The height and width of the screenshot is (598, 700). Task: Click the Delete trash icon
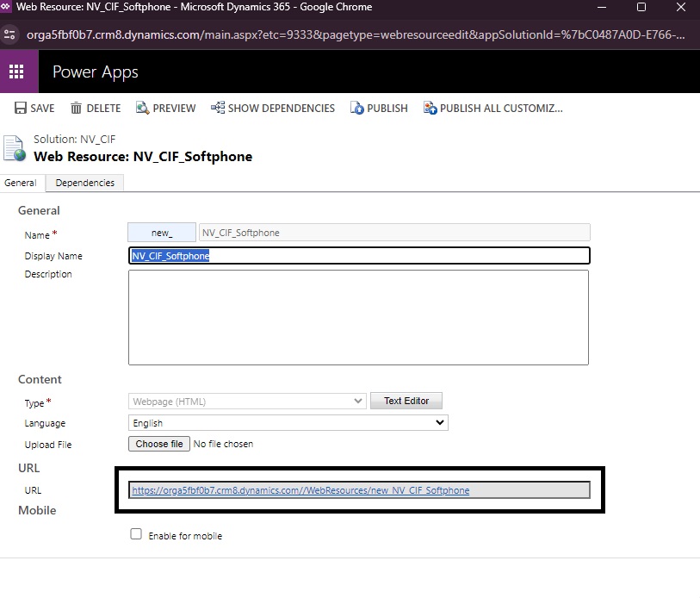77,109
